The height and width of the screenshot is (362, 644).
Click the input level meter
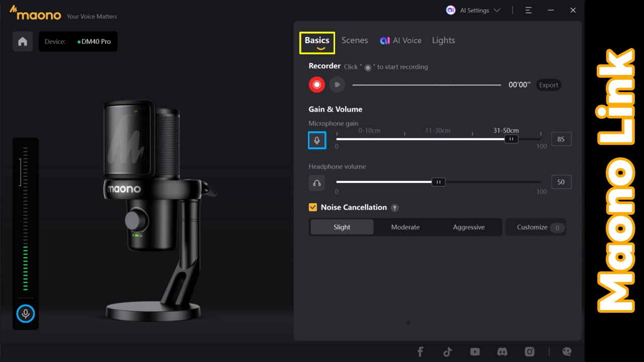[x=26, y=219]
